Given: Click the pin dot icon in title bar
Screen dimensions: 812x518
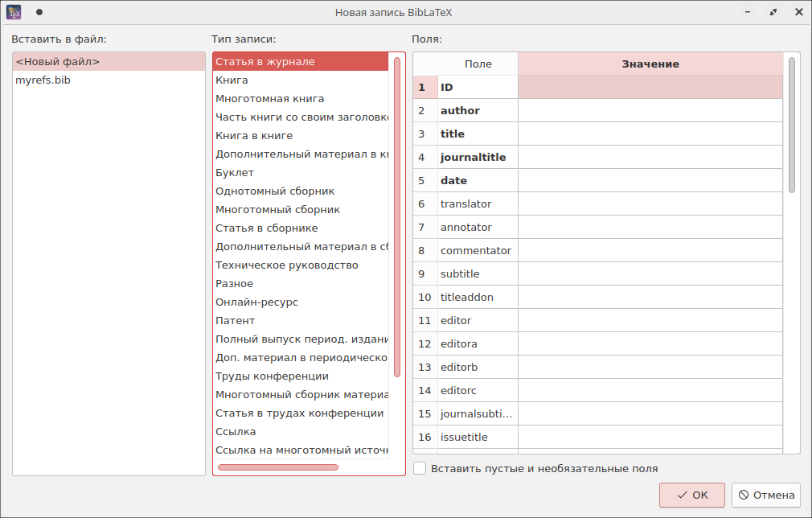Looking at the screenshot, I should click(x=39, y=12).
